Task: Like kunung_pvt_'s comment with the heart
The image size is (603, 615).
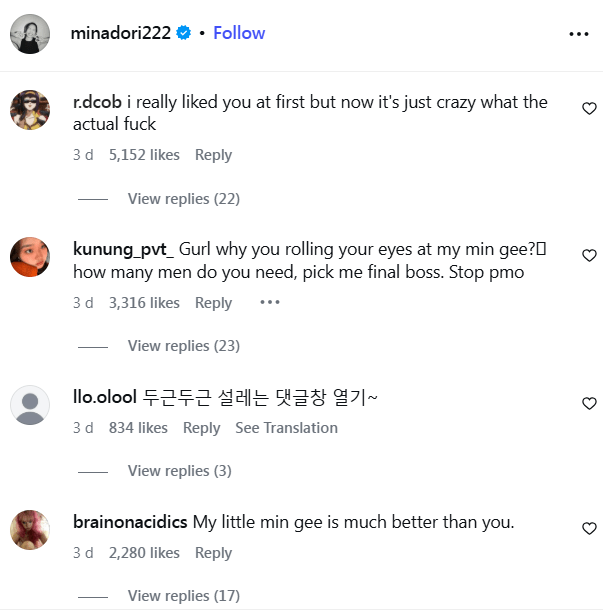Action: (x=589, y=256)
